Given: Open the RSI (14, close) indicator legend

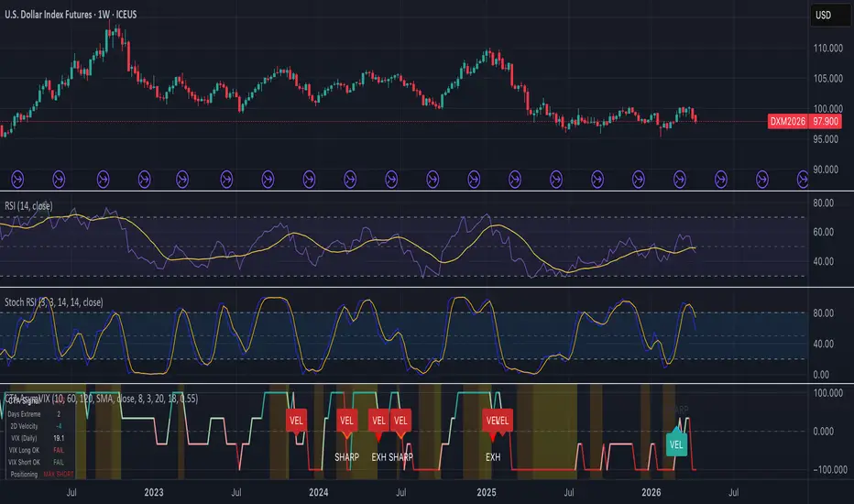Looking at the screenshot, I should click(29, 206).
